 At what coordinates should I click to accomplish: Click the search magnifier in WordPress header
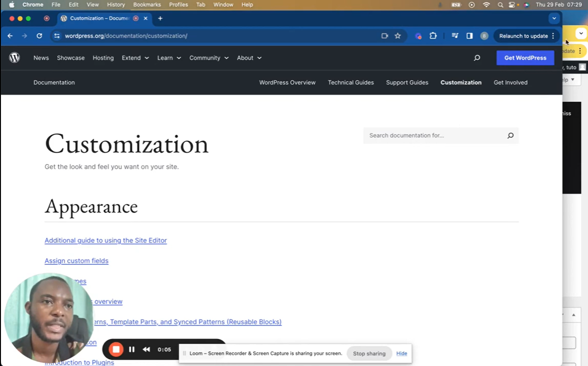point(477,58)
